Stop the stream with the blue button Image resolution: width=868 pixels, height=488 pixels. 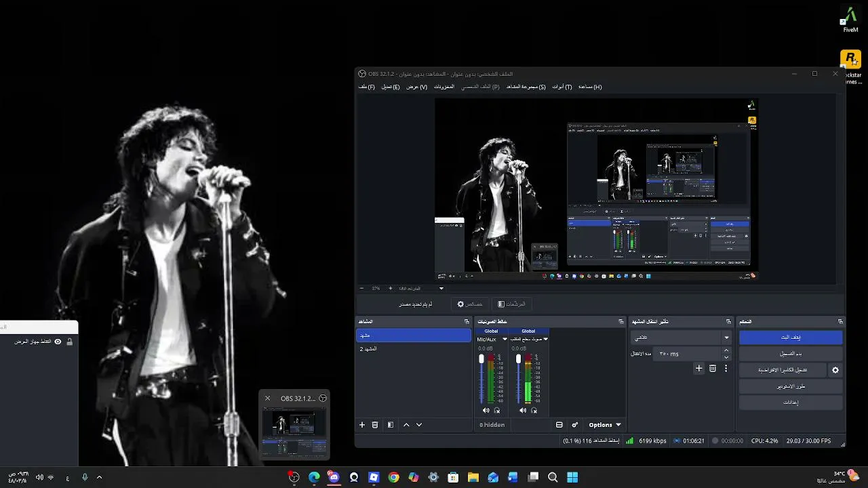point(791,337)
